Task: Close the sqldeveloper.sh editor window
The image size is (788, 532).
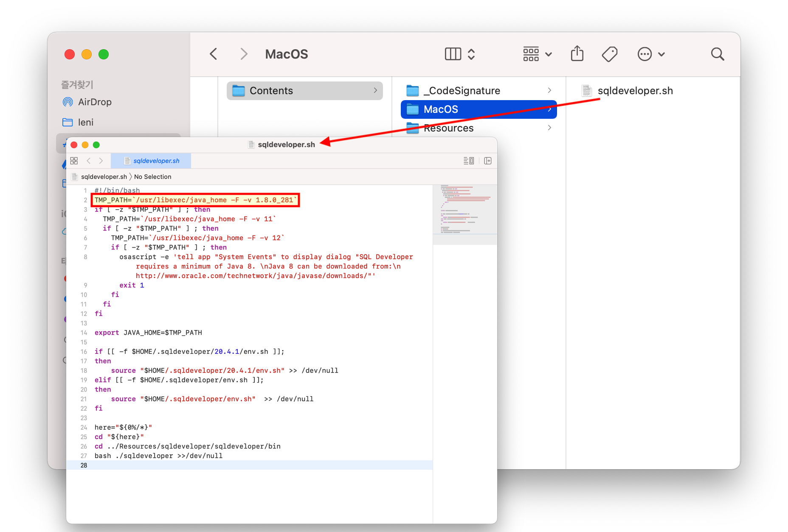Action: point(74,145)
